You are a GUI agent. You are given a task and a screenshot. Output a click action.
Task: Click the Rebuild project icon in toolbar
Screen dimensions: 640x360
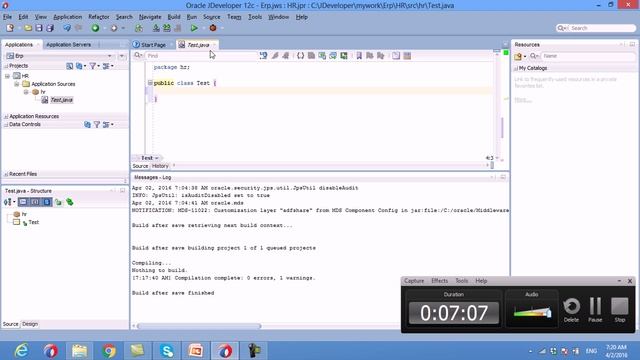click(167, 28)
